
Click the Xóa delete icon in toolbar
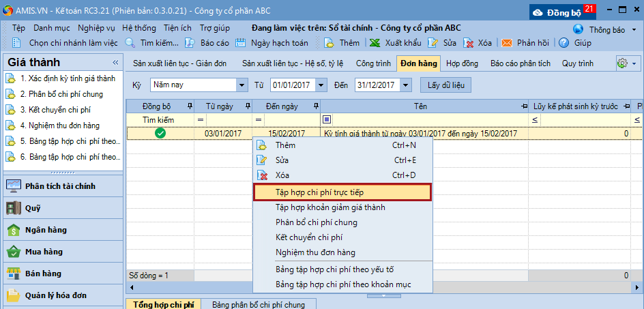coord(469,42)
